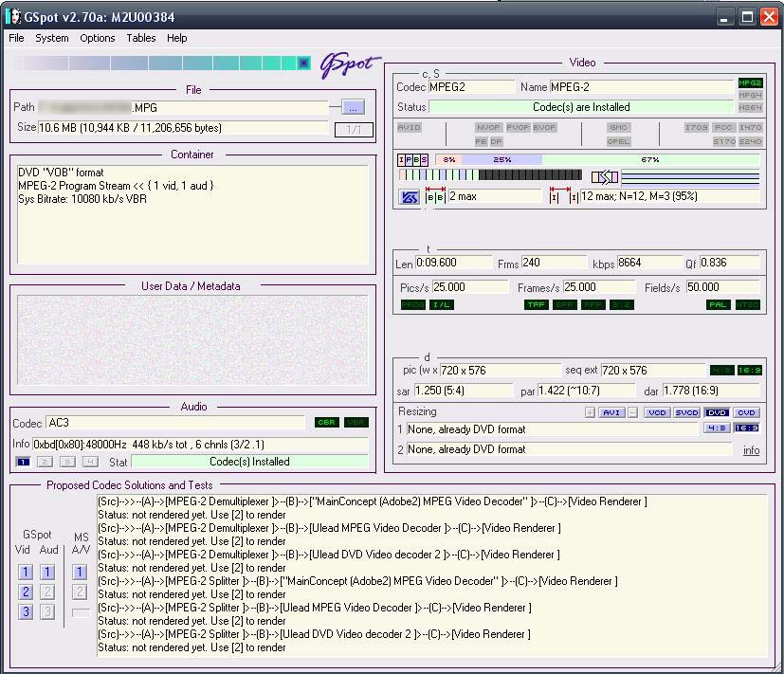
Task: Open the System menu
Action: pyautogui.click(x=51, y=38)
